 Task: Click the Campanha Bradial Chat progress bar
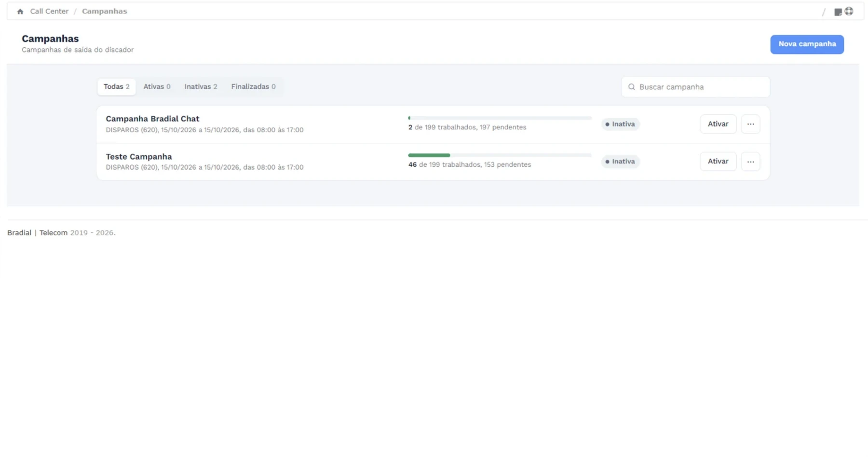[500, 118]
